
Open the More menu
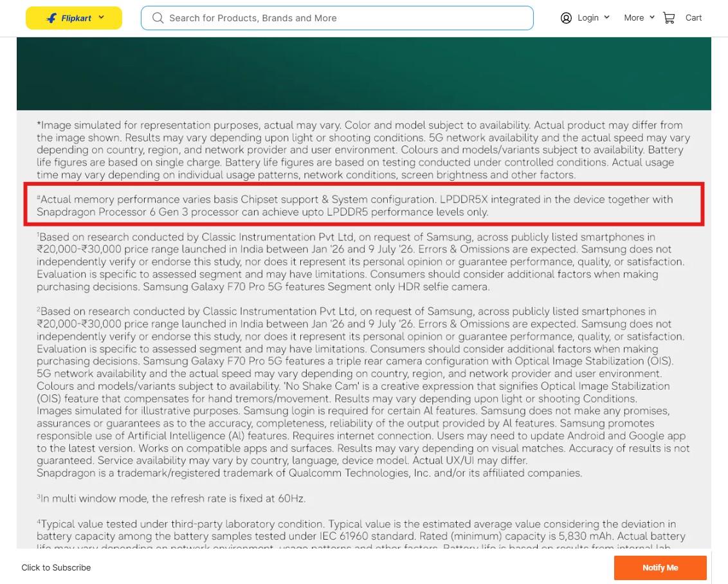633,17
